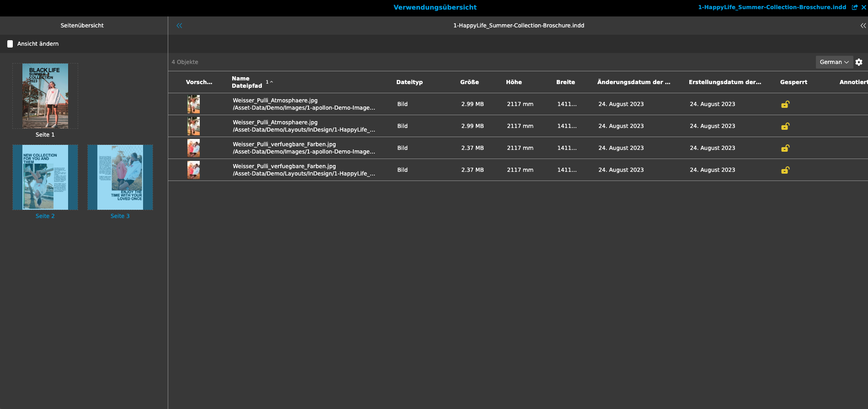This screenshot has height=409, width=868.
Task: Sort by the Annotiert column header
Action: [x=853, y=82]
